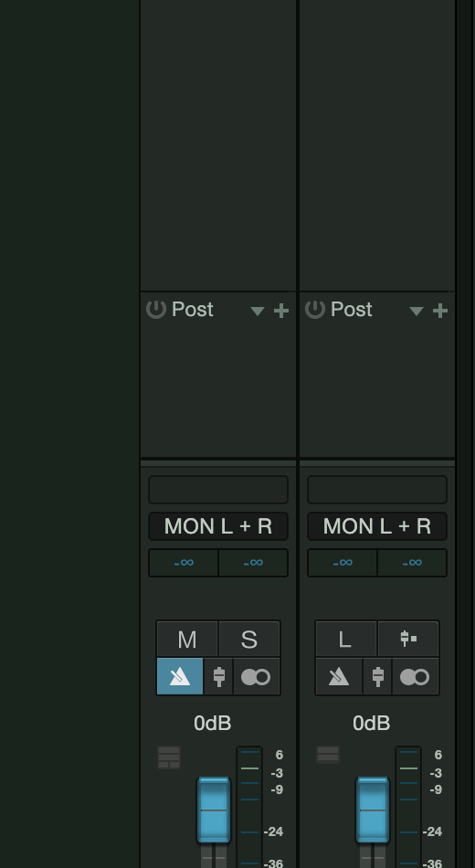Toggle stereo/mono mode under the S button

pos(257,676)
